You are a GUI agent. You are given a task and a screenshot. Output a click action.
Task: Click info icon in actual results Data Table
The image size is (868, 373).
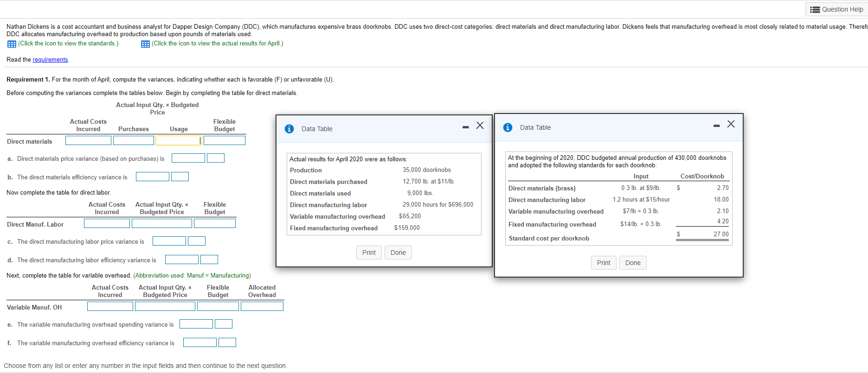pos(289,129)
